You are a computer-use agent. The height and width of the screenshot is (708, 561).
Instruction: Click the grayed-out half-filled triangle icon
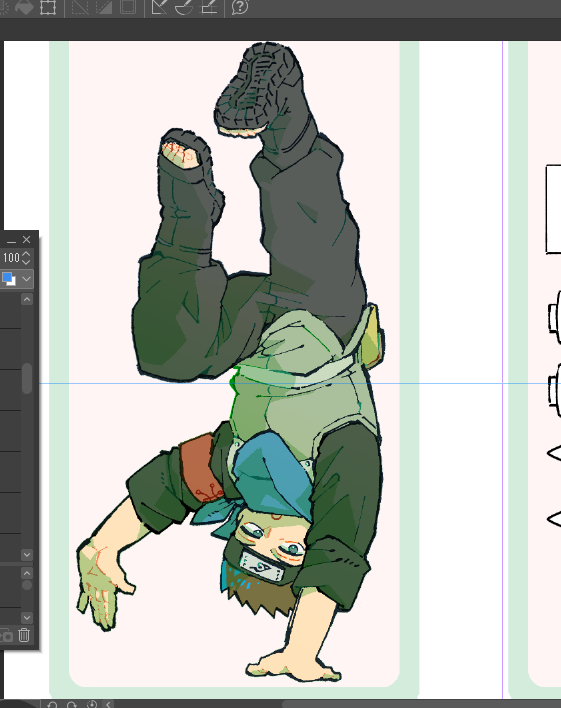click(x=104, y=6)
